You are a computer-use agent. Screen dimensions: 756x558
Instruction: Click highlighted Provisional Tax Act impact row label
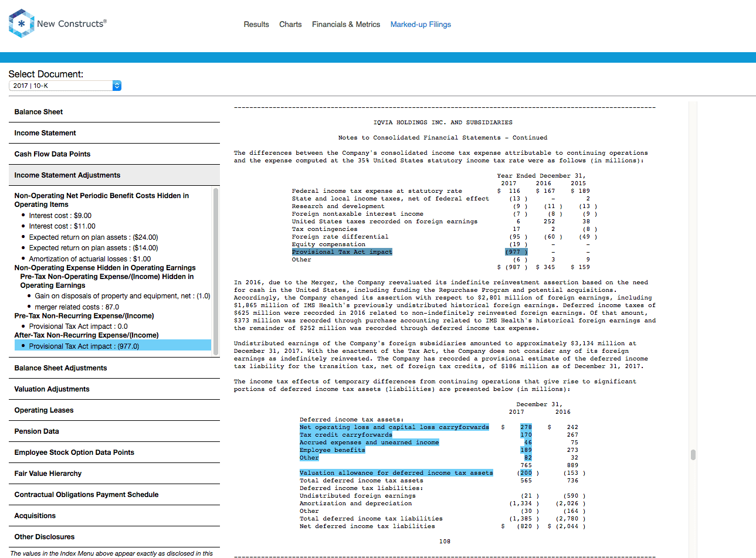(x=342, y=252)
